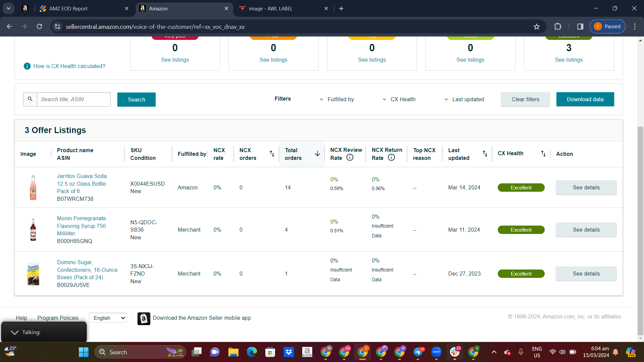Show hidden system tray icons

click(494, 352)
